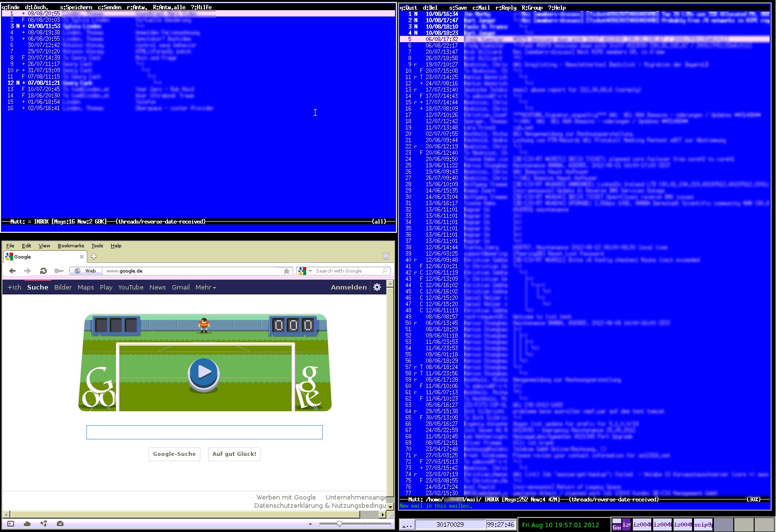Viewport: 776px width, 532px height.
Task: Click the search field magnifier icon
Action: click(385, 271)
